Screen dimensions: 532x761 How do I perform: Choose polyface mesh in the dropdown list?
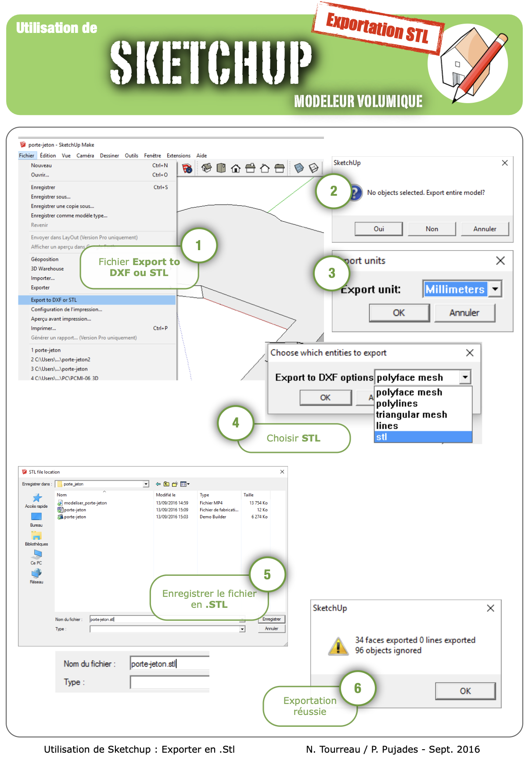tap(423, 392)
